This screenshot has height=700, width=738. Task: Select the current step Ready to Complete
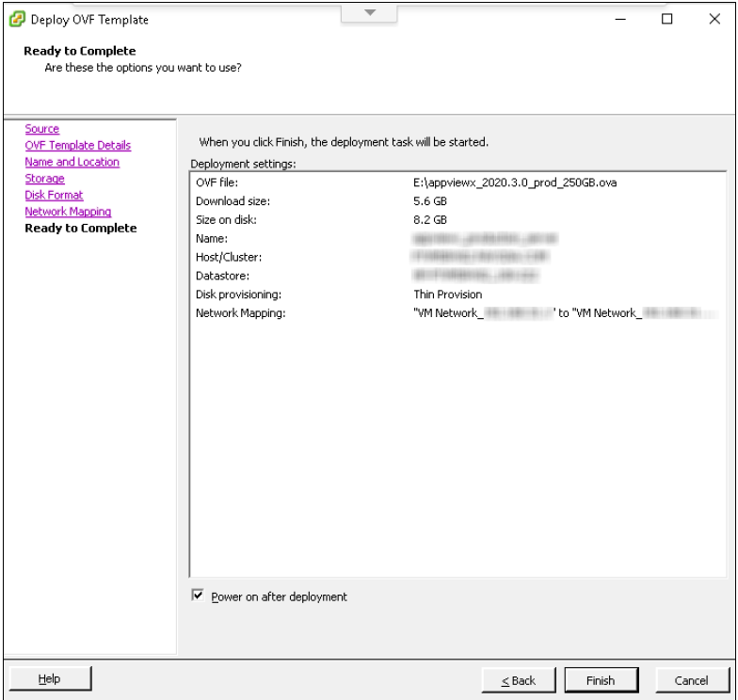tap(81, 228)
